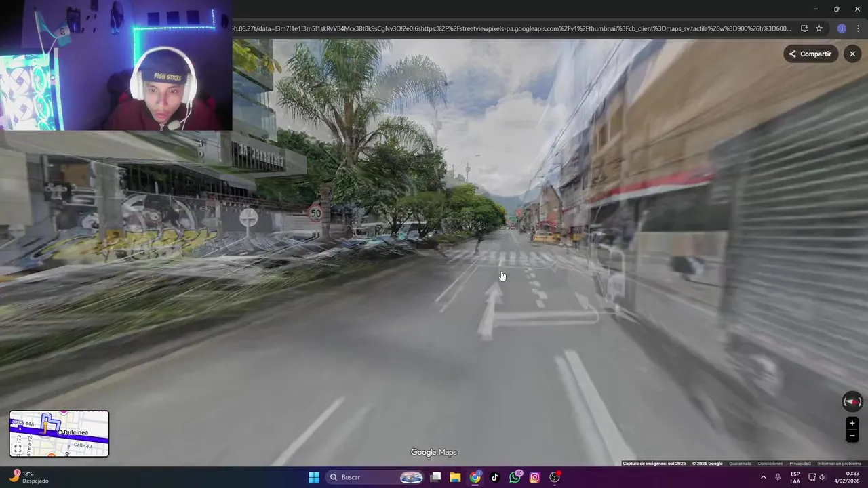Open OBS Studio taskbar icon

(555, 477)
